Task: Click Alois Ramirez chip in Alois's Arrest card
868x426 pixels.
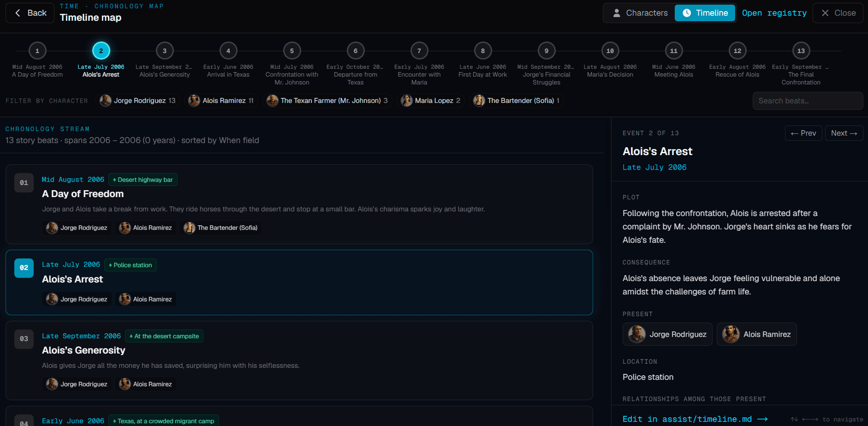Action: 146,299
